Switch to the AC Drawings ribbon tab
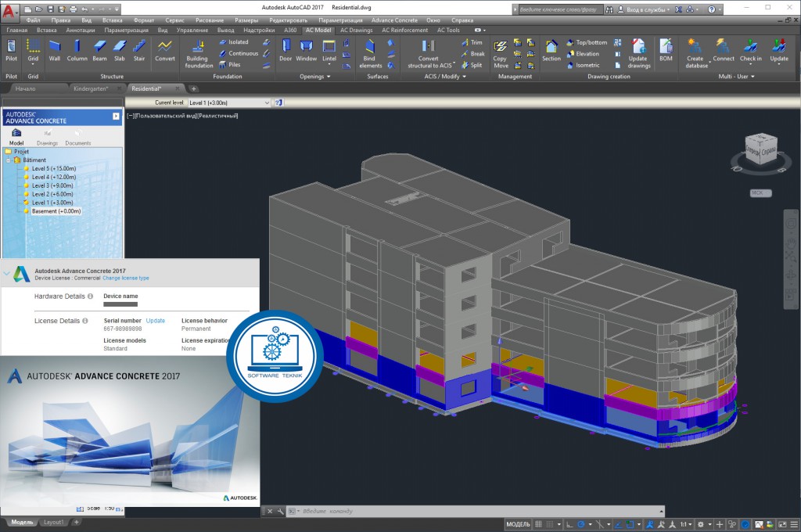This screenshot has height=532, width=801. coord(356,30)
